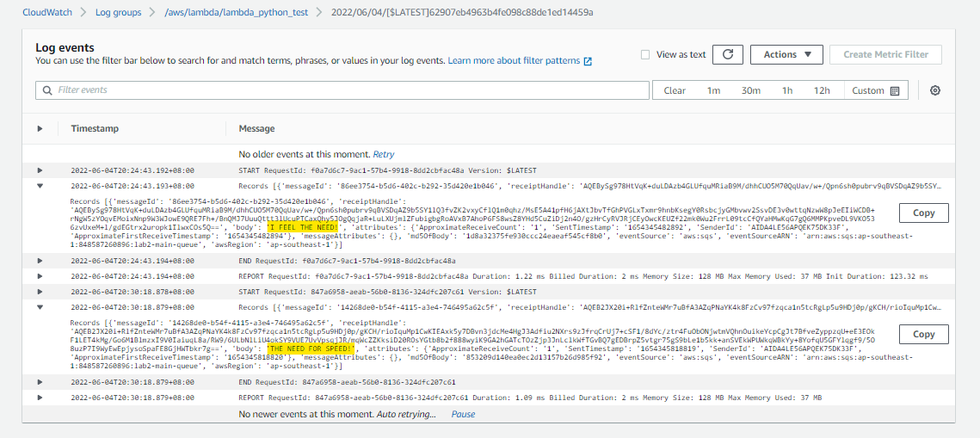Screen dimensions: 980x438
Task: Click the refresh log events icon
Action: click(x=728, y=54)
